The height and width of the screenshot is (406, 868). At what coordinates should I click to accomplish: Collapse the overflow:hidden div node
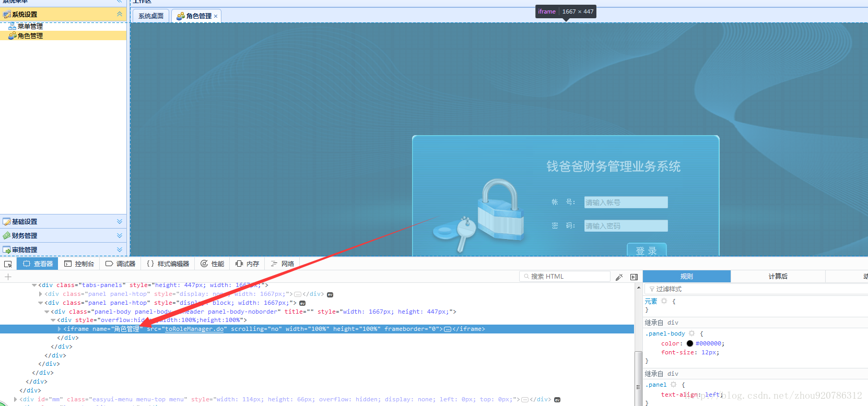(x=53, y=320)
